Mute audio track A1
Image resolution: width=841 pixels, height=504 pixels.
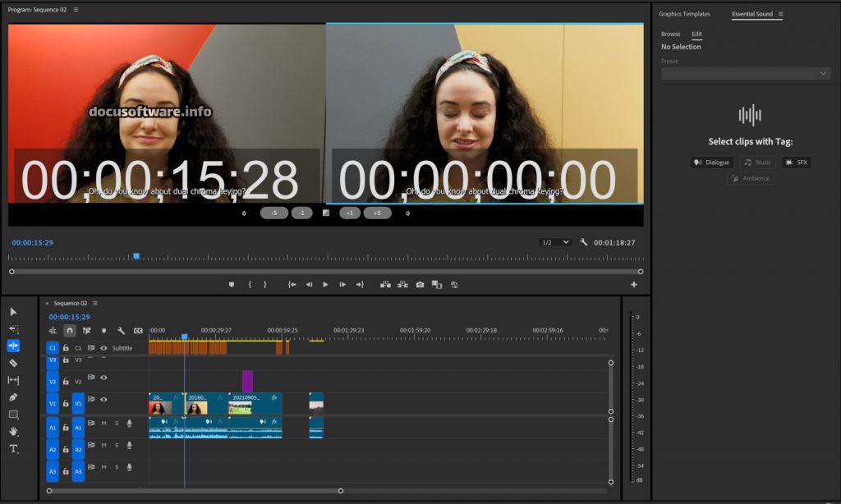tap(103, 424)
